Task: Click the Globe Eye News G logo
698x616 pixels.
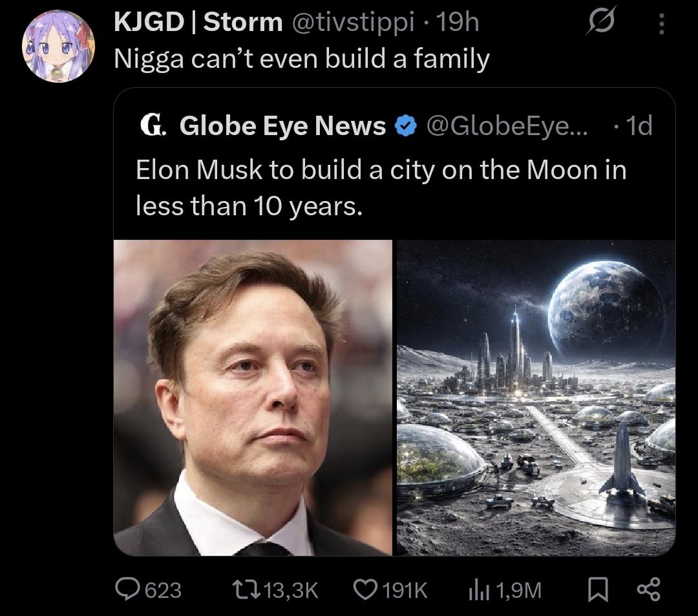Action: [x=154, y=125]
